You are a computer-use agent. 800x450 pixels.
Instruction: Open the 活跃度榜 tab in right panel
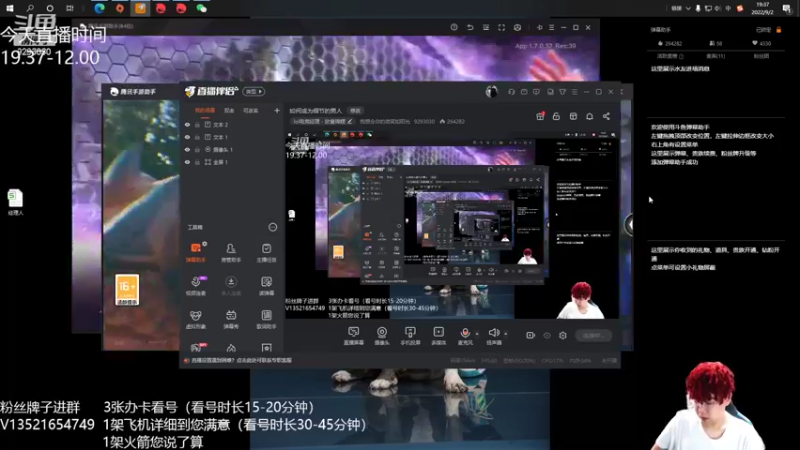[669, 56]
